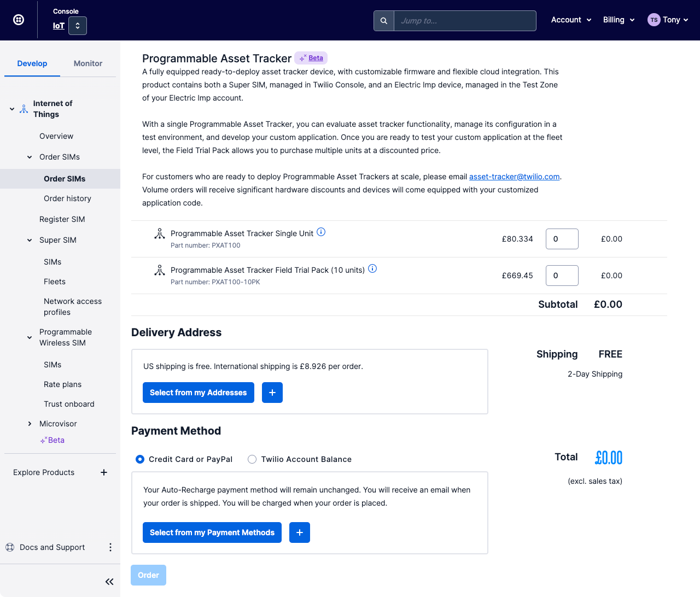
Task: Open IoT Overview page
Action: [x=56, y=136]
